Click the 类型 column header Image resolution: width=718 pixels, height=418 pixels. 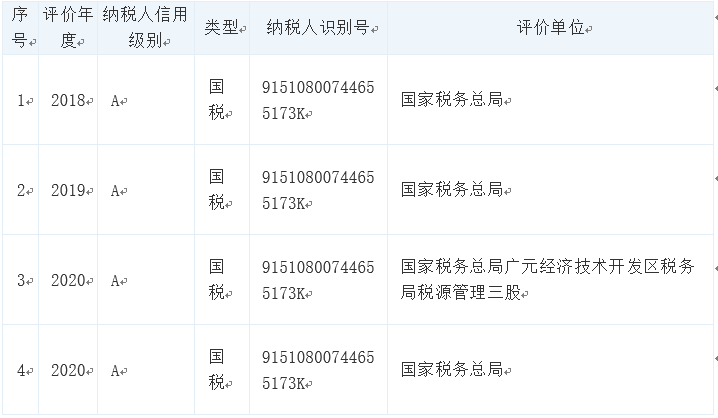pos(221,27)
